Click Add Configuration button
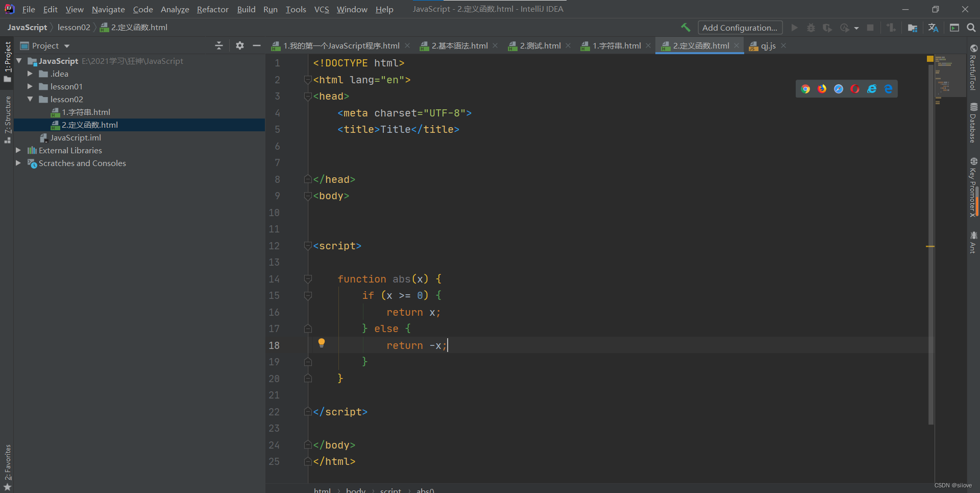 coord(740,28)
